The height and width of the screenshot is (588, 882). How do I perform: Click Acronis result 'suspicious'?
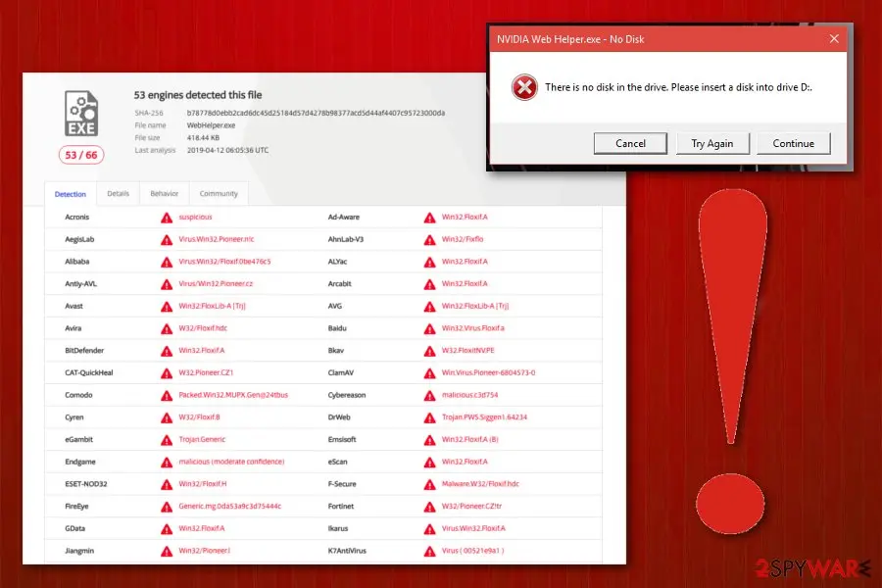[195, 217]
